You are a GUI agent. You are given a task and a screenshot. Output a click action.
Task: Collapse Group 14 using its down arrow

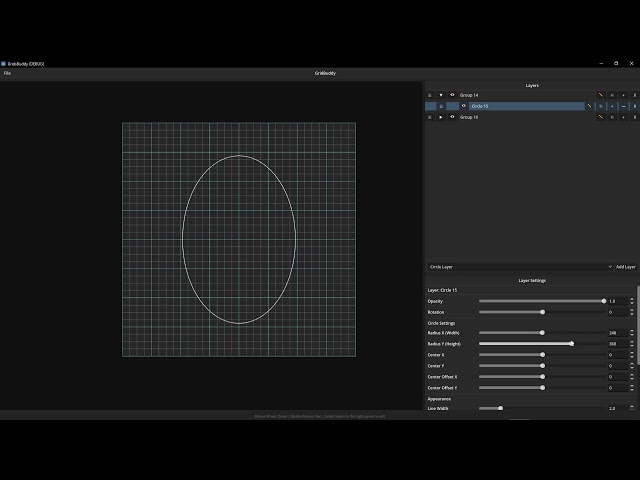coord(441,95)
